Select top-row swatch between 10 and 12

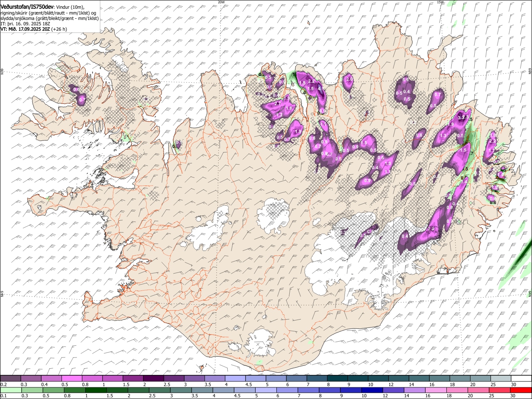pyautogui.click(x=378, y=379)
